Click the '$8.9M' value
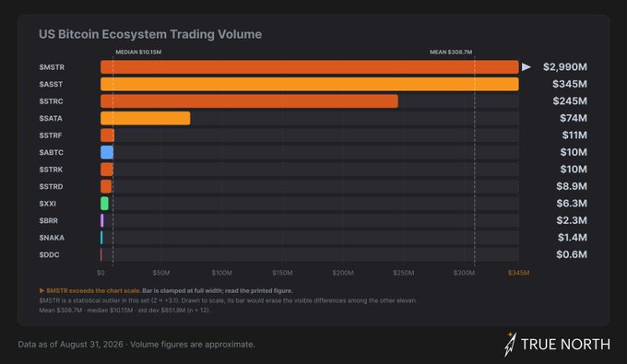Screen dimensions: 627x364 tap(572, 186)
